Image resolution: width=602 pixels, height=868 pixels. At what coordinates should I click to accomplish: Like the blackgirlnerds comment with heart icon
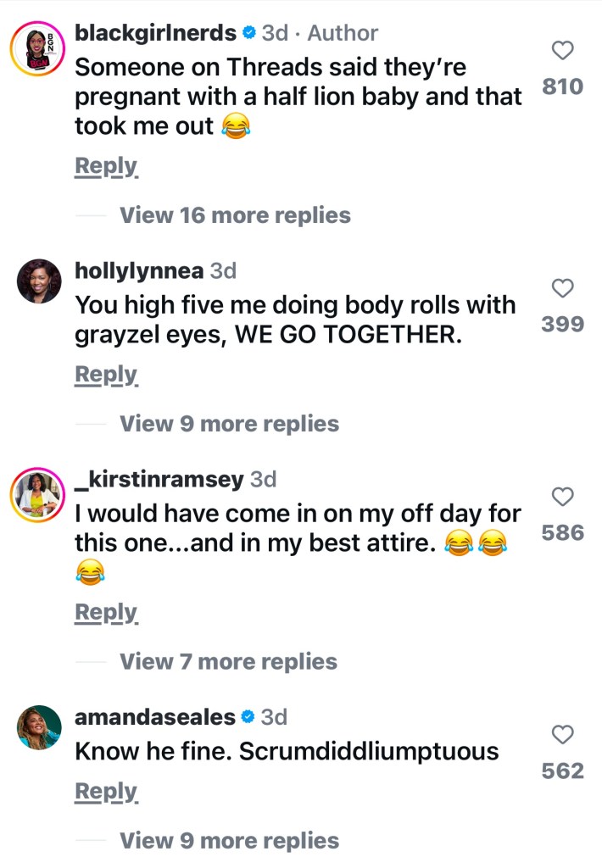pos(563,52)
